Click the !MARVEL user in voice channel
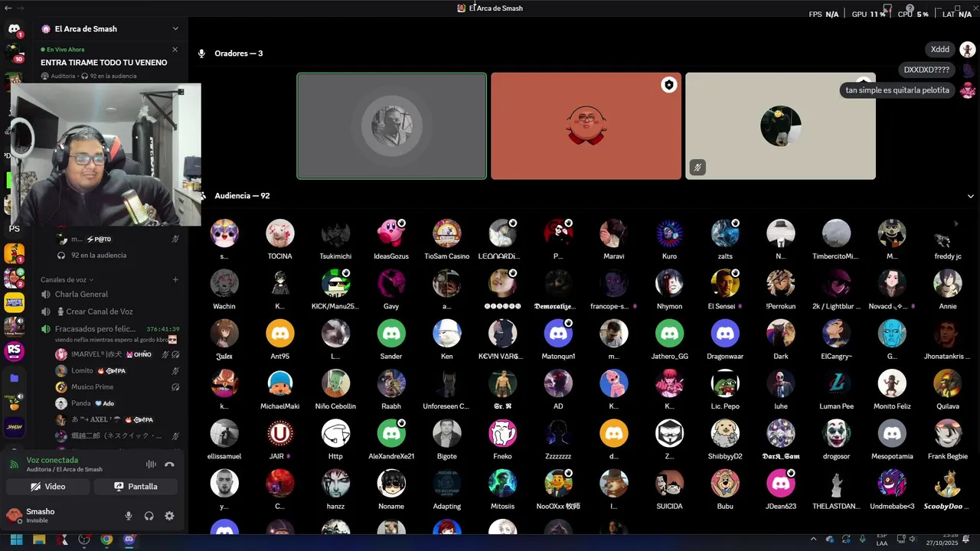 117,354
